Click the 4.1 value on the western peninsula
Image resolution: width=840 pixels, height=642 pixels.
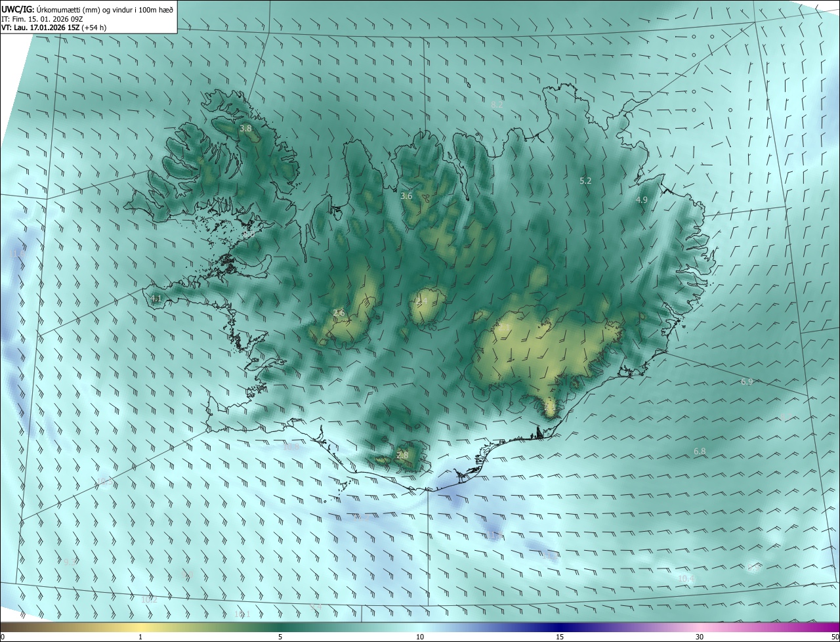point(156,299)
